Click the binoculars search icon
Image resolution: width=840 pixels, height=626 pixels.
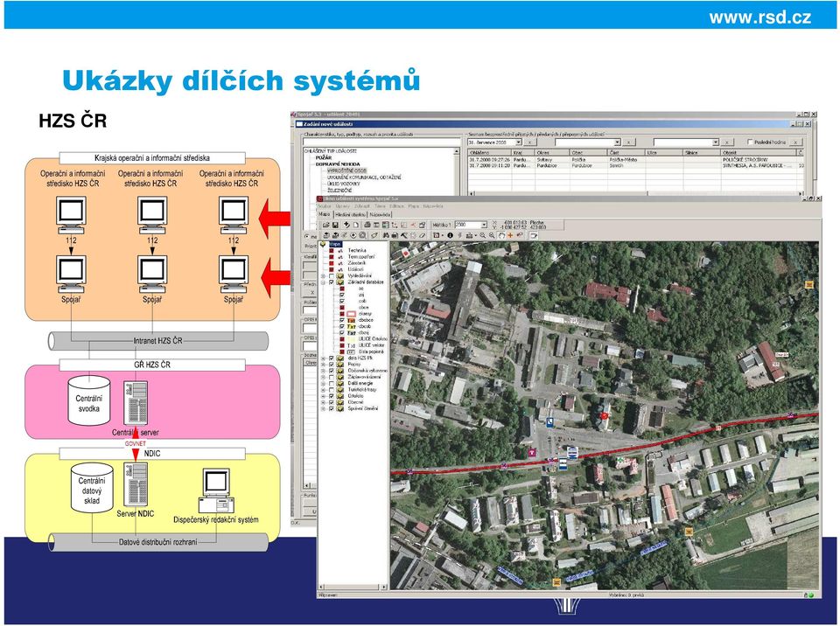(x=386, y=235)
